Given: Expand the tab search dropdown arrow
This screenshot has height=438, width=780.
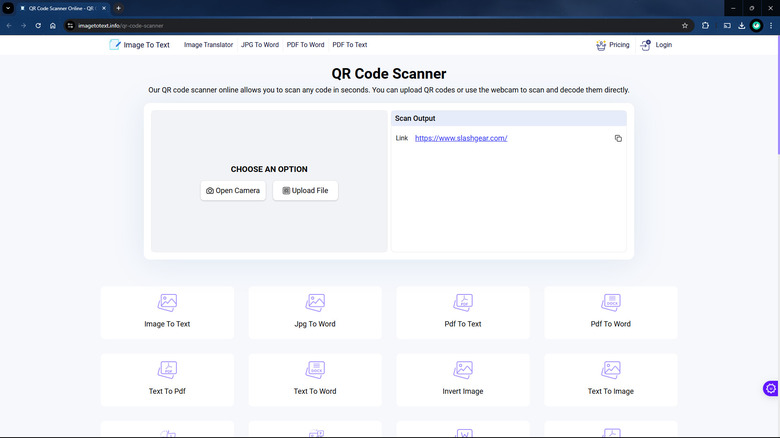Looking at the screenshot, I should [x=8, y=8].
